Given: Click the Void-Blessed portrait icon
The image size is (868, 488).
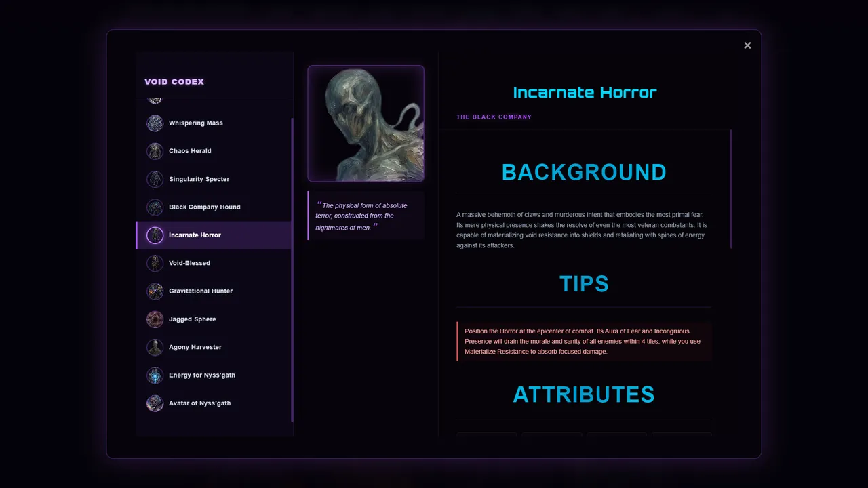Looking at the screenshot, I should (155, 263).
